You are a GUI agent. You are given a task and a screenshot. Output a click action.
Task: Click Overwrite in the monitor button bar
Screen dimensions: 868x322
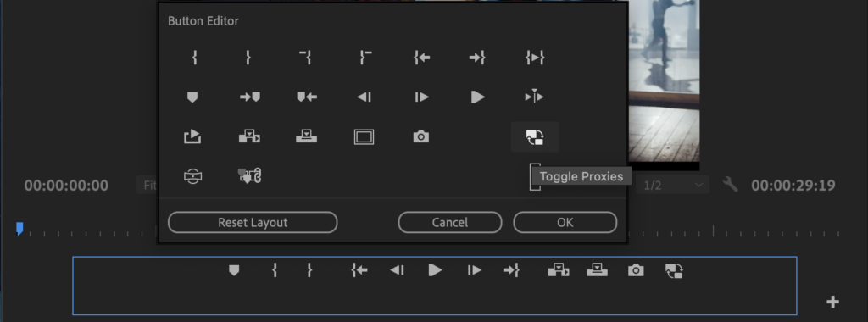[597, 270]
